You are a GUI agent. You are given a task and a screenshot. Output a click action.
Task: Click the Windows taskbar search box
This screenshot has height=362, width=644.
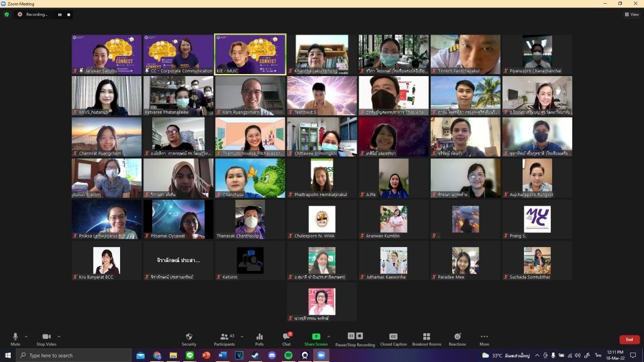[74, 356]
